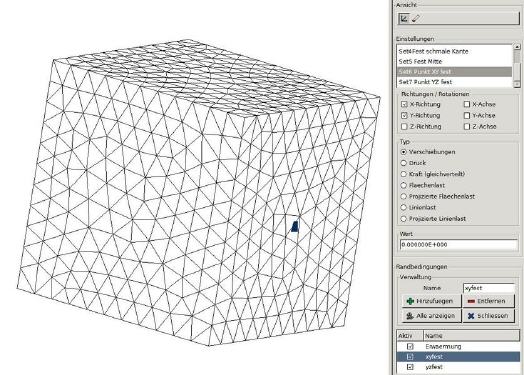Image resolution: width=524 pixels, height=375 pixels.
Task: Select the Druck radio option
Action: (x=404, y=163)
